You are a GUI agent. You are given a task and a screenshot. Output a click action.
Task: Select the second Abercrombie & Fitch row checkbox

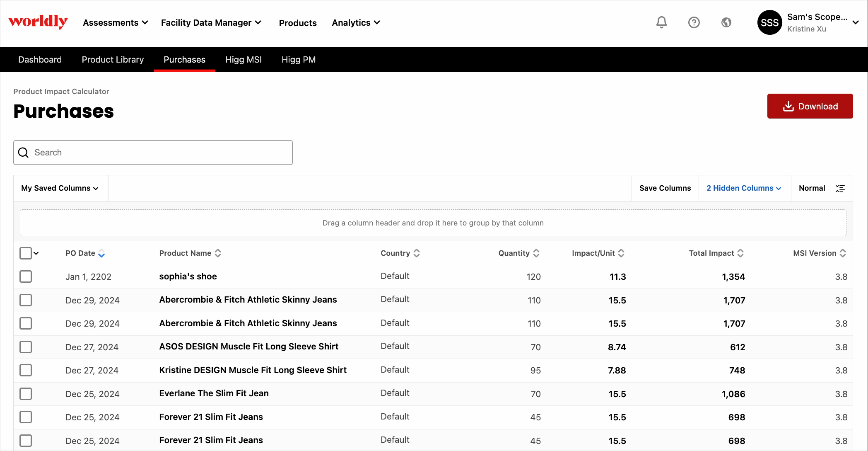[x=26, y=323]
